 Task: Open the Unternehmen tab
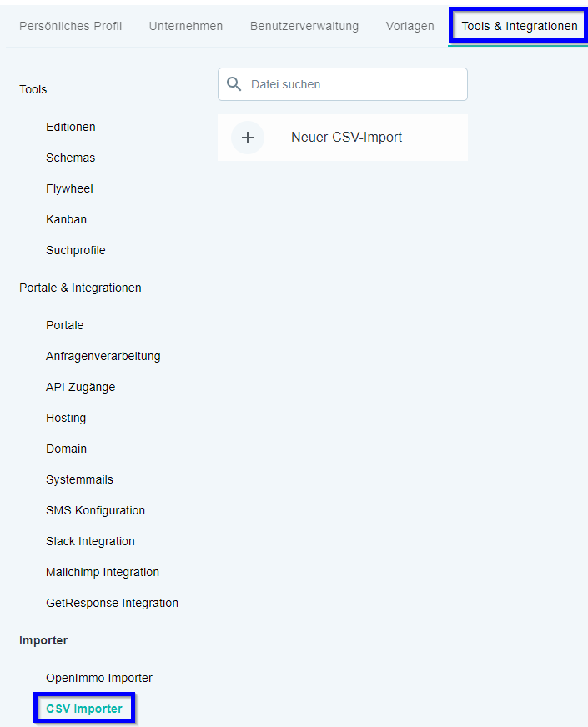point(185,26)
